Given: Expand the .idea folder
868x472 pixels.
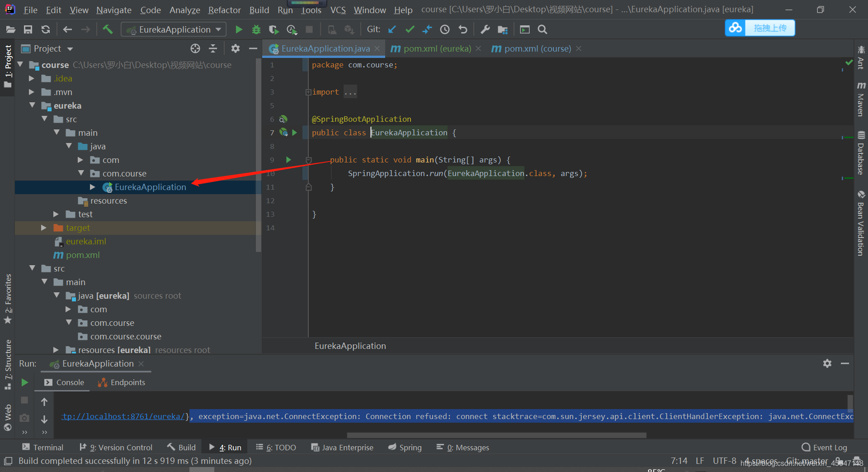Looking at the screenshot, I should [x=31, y=78].
